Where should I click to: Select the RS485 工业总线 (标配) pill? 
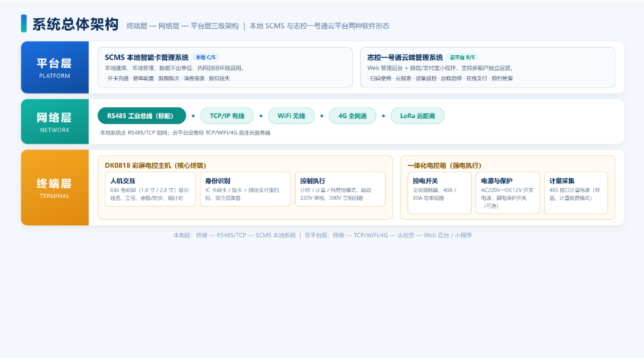[x=142, y=116]
